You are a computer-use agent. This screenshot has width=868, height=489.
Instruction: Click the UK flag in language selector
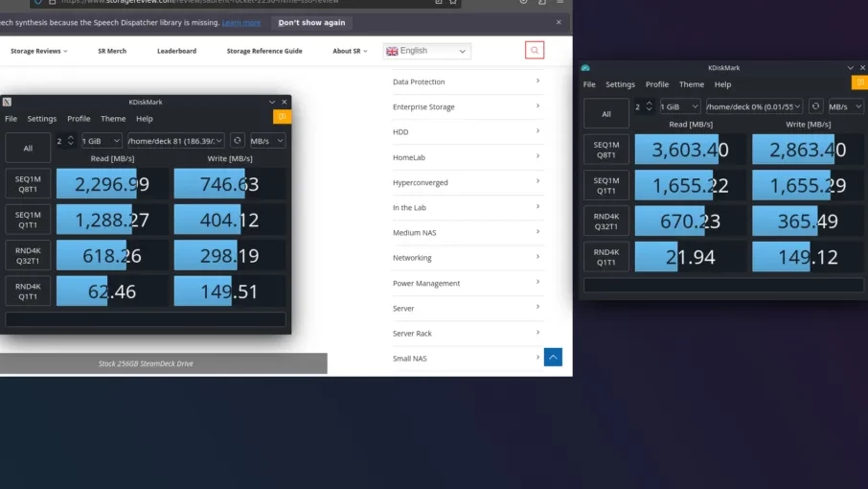(x=392, y=51)
